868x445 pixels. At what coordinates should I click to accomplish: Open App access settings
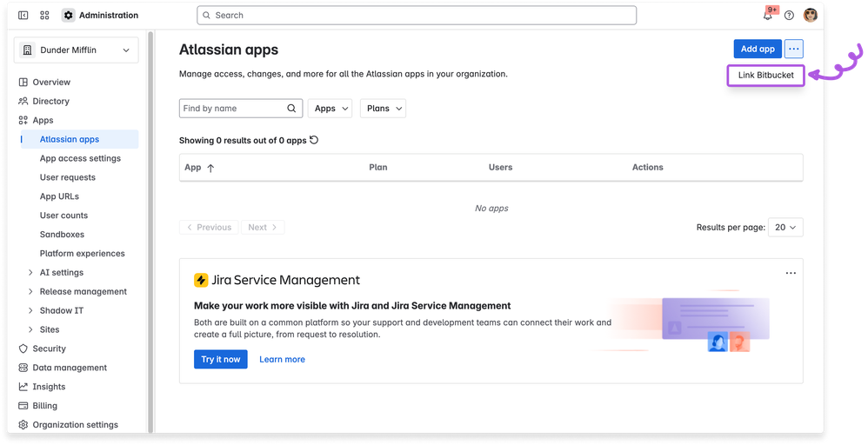tap(80, 158)
